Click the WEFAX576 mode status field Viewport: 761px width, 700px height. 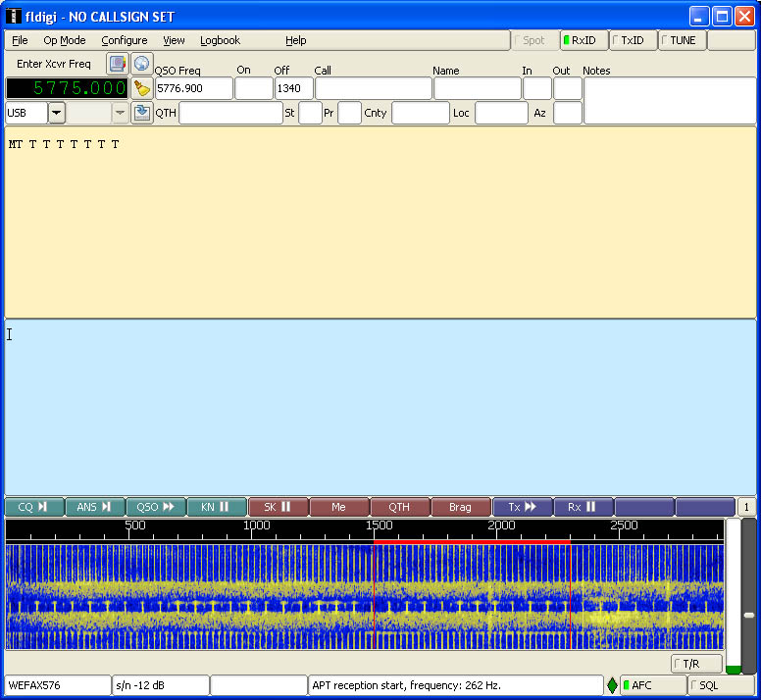point(58,685)
